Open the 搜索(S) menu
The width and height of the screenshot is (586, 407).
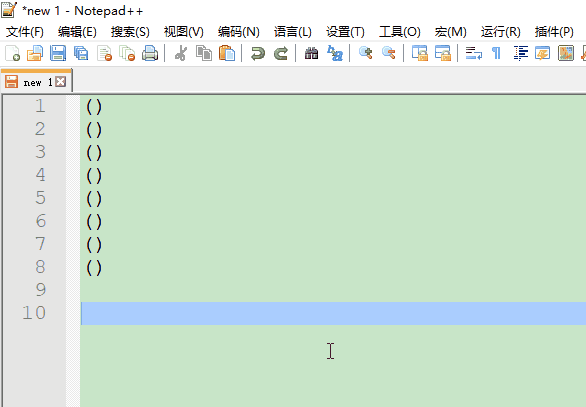click(130, 32)
